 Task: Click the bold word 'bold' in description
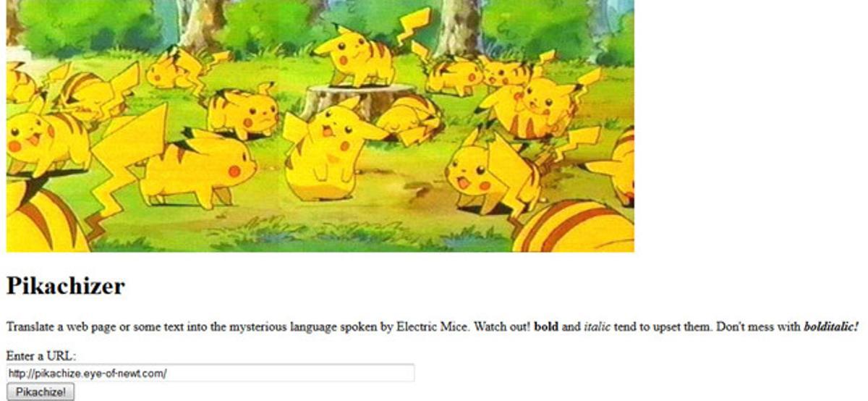point(546,327)
